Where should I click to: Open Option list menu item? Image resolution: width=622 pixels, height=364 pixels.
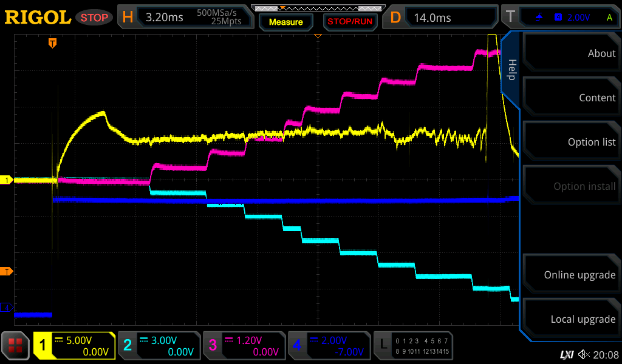[572, 142]
